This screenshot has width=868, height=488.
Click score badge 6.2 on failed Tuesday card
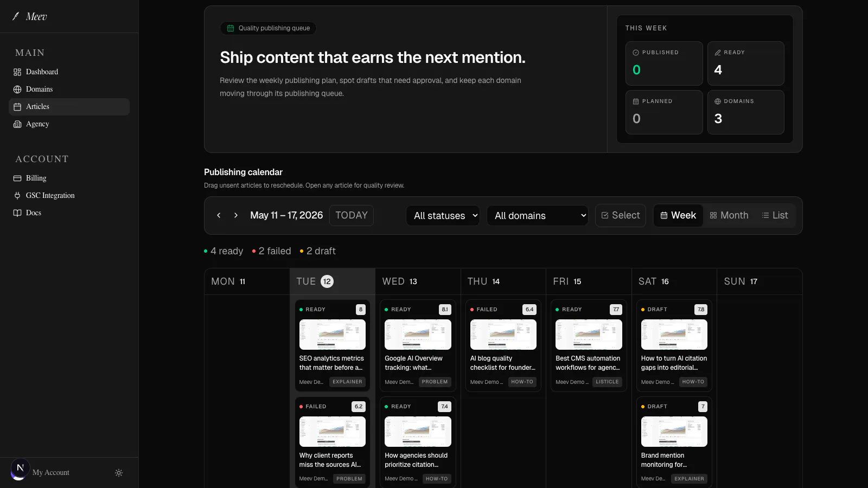[359, 407]
